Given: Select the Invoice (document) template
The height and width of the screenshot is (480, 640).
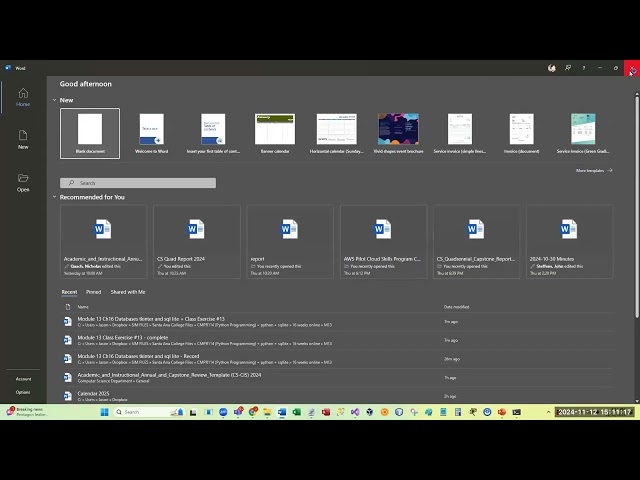Looking at the screenshot, I should tap(521, 133).
